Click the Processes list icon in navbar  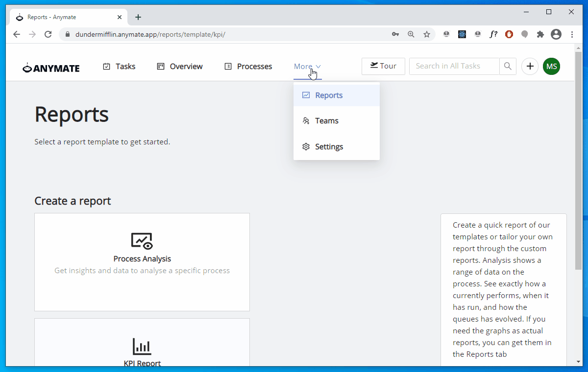[x=228, y=66]
